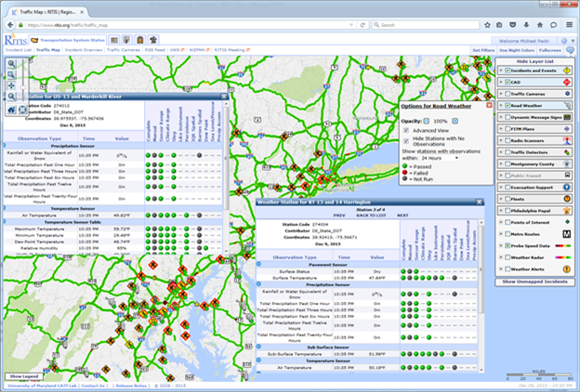Enable the Traffic Cameras layer checkbox

tap(507, 94)
